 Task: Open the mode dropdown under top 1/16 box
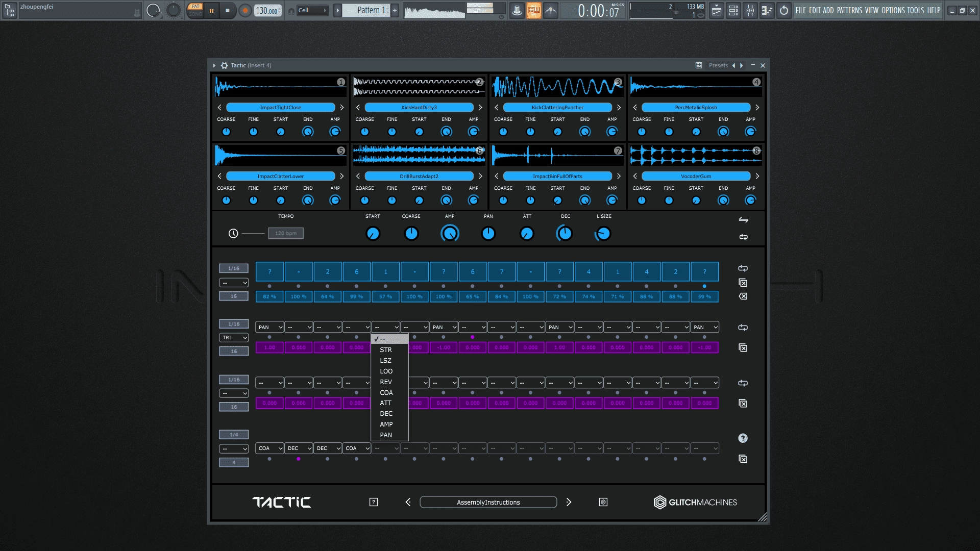pos(234,283)
